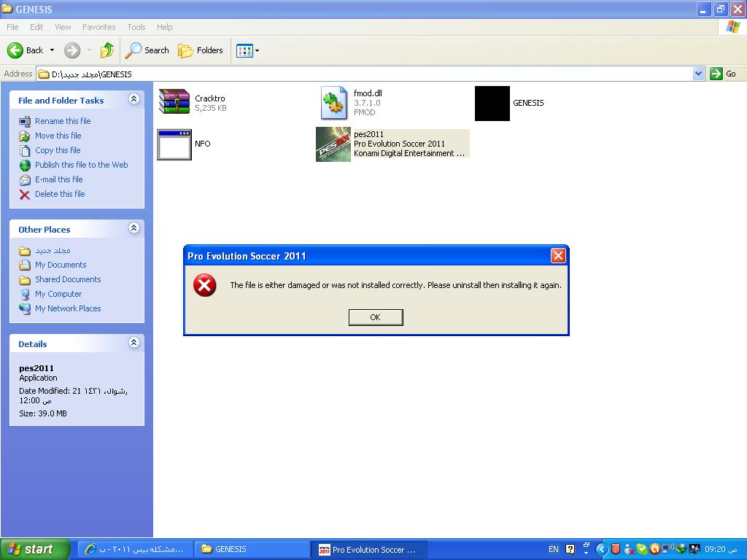The image size is (747, 560).
Task: Select the Cracktro WinRAR archive icon
Action: [x=174, y=101]
